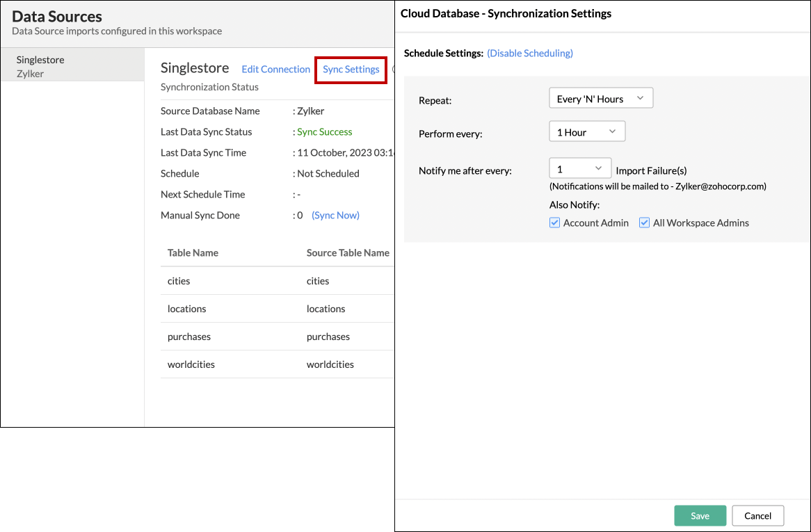Select the Singlestore data source entry
The image size is (811, 532).
click(40, 60)
